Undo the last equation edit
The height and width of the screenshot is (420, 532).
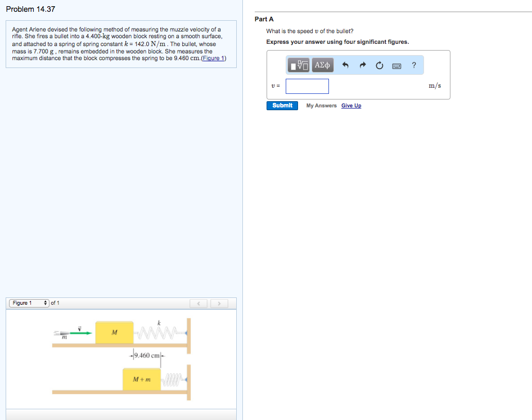pyautogui.click(x=345, y=65)
